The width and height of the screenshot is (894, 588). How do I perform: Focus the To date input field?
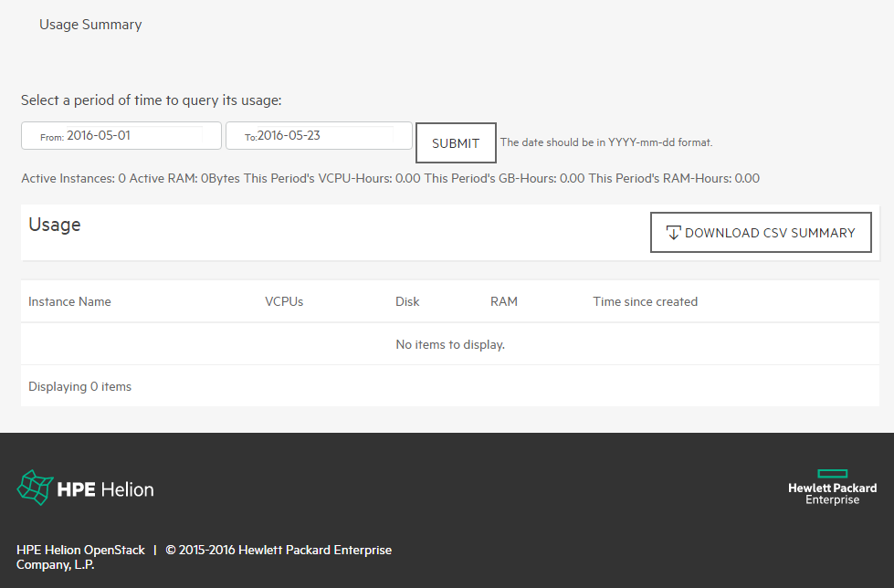tap(319, 136)
